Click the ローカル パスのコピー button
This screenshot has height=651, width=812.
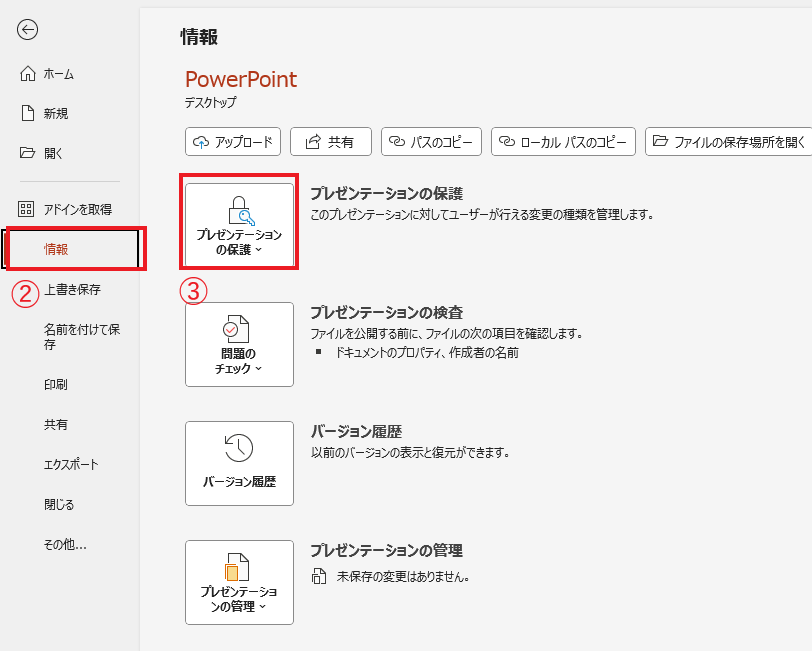[x=563, y=141]
